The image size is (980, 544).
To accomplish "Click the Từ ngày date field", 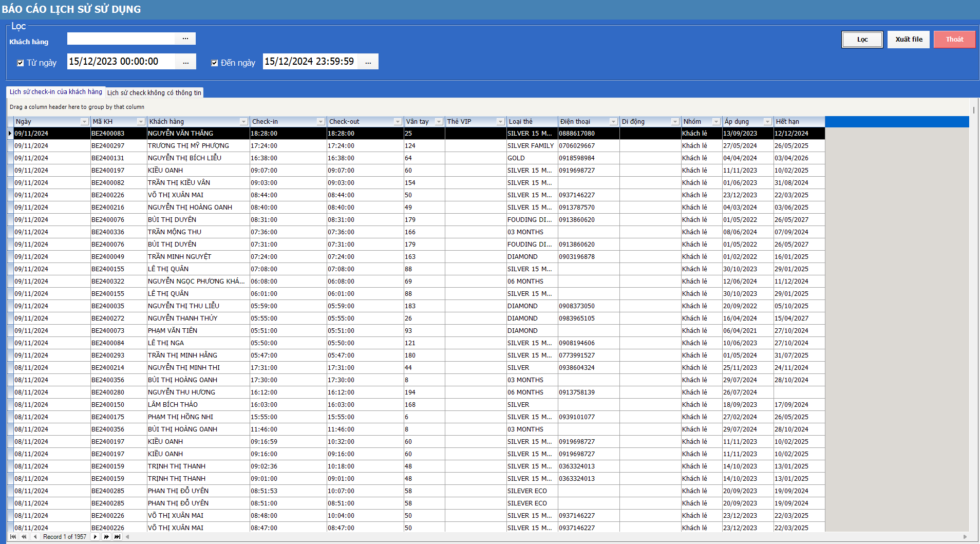I will tap(121, 62).
